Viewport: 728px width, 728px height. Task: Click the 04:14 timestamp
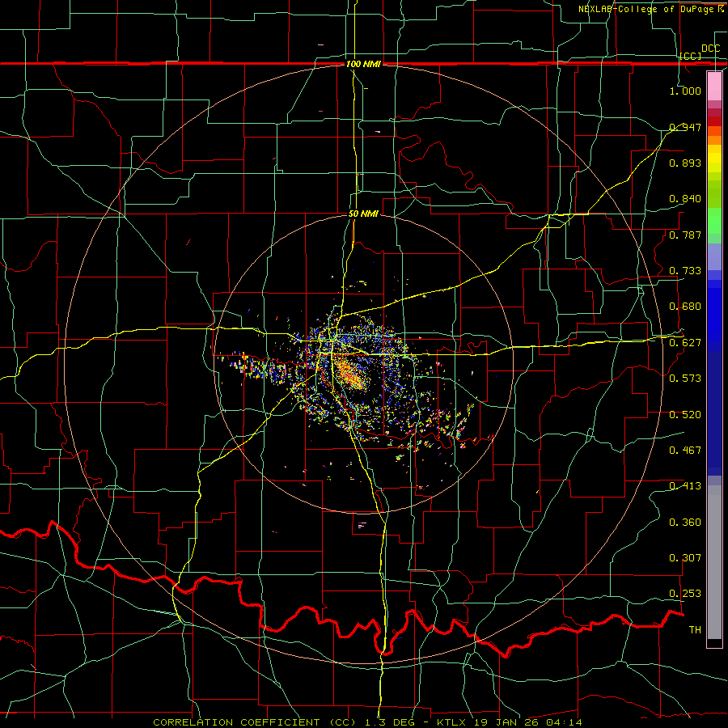[565, 722]
